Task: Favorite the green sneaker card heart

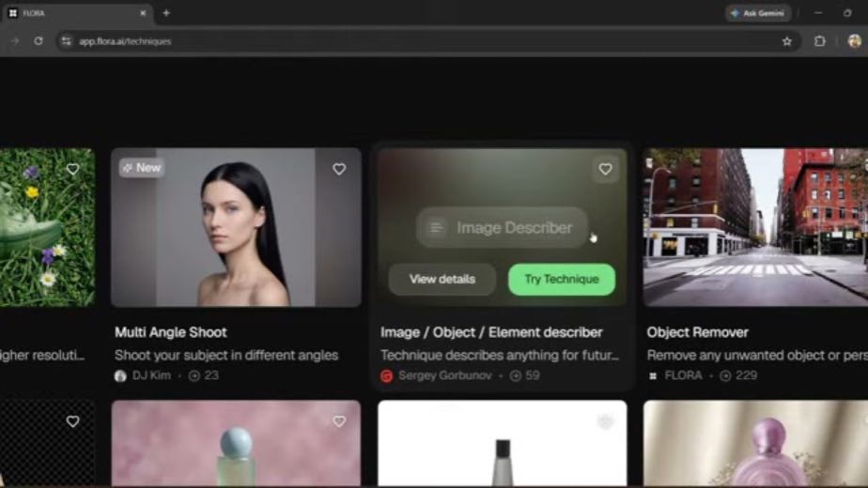Action: click(x=72, y=169)
